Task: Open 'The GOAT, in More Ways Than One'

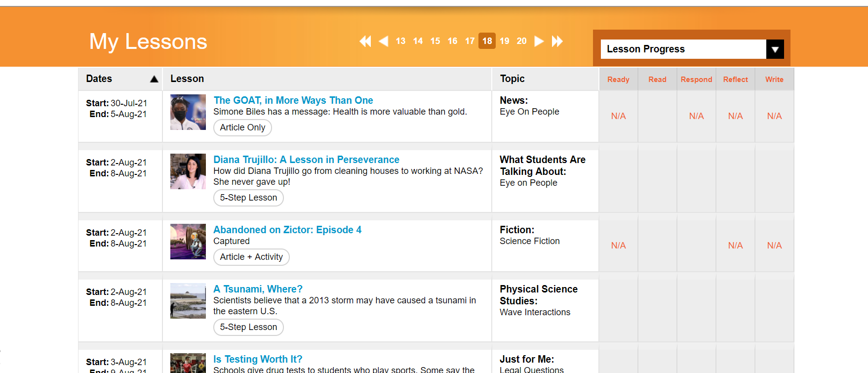Action: point(293,100)
